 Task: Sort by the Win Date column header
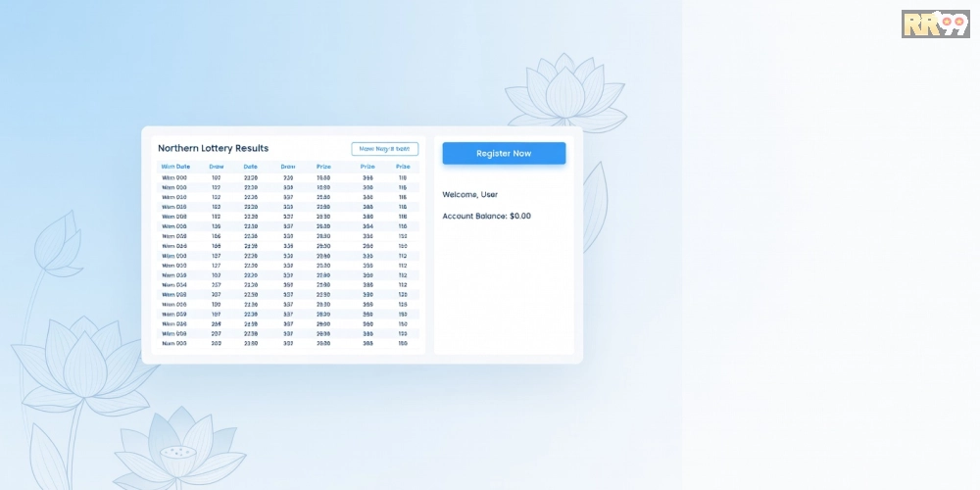175,167
